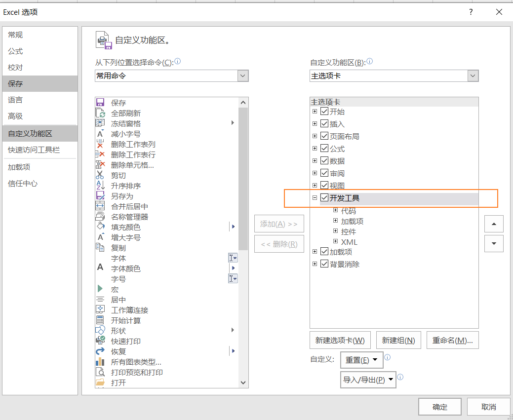Click the 开始计算 calculator icon

point(100,320)
